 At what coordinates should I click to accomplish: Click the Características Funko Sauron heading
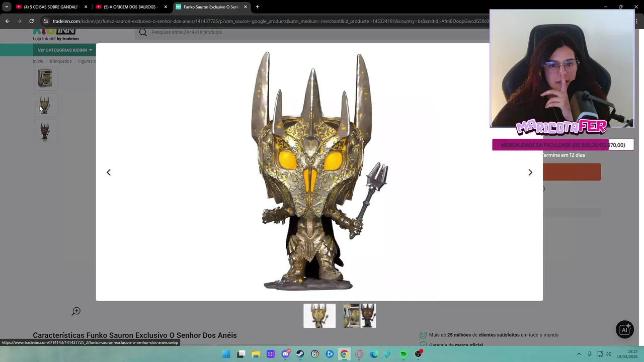coord(135,335)
